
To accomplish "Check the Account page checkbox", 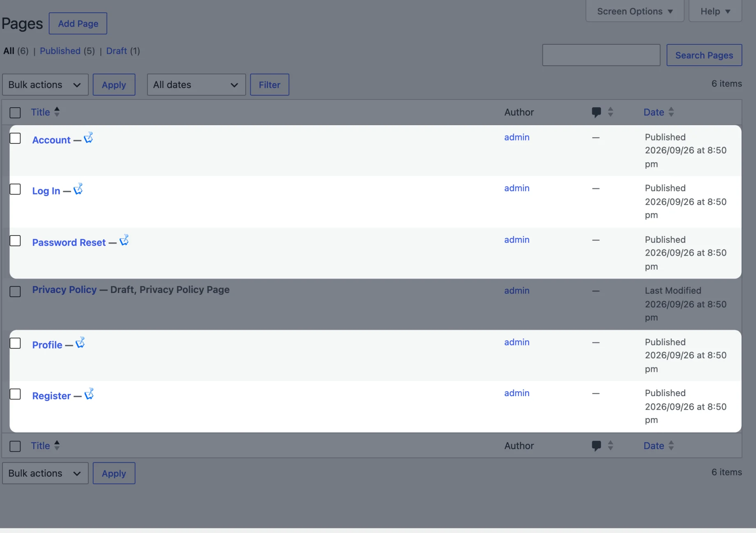I will click(x=15, y=138).
